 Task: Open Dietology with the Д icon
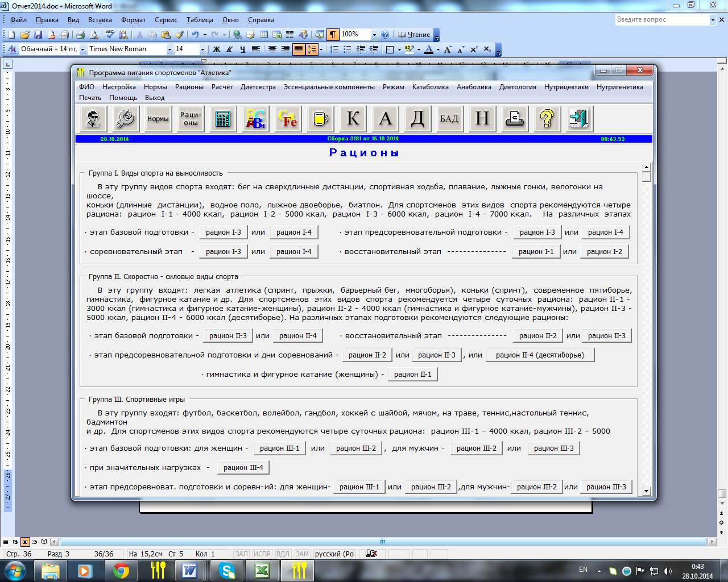pos(417,119)
